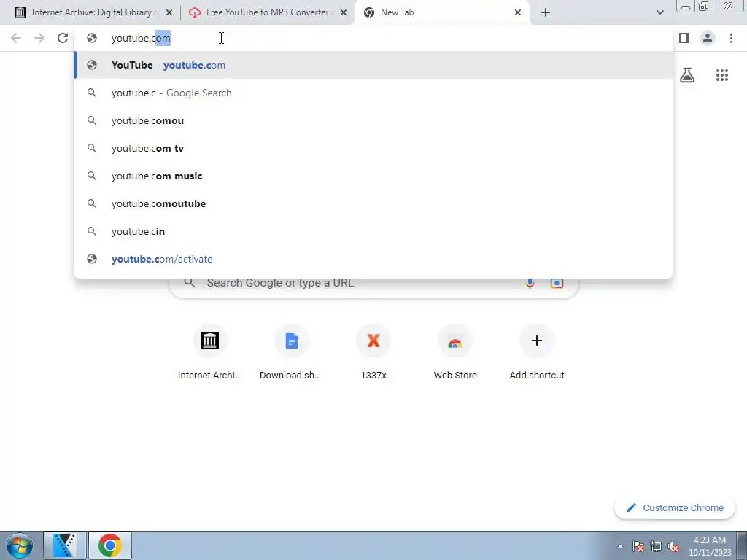Close the Internet Archive tab
The height and width of the screenshot is (560, 747).
pos(169,12)
